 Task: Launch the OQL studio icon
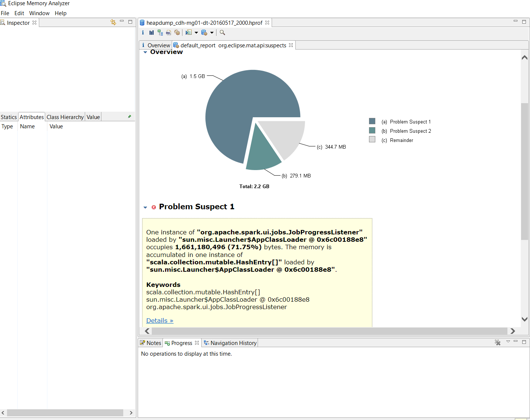pos(168,33)
